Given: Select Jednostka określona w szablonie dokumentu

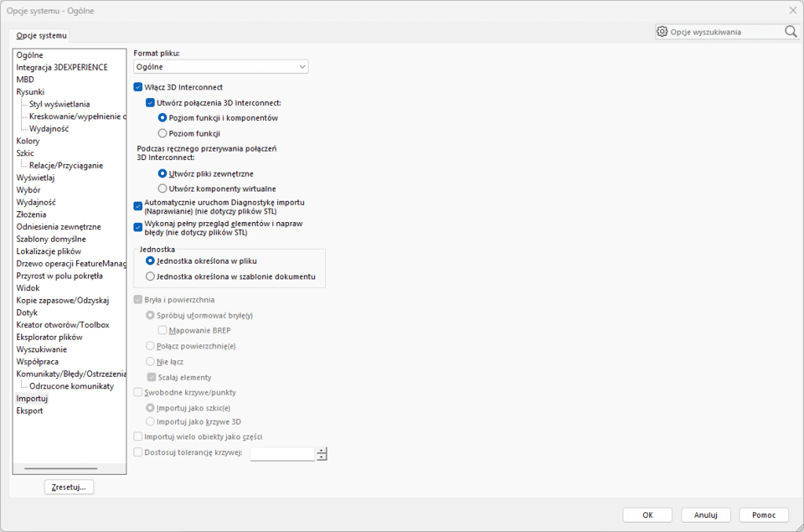Looking at the screenshot, I should [x=151, y=276].
